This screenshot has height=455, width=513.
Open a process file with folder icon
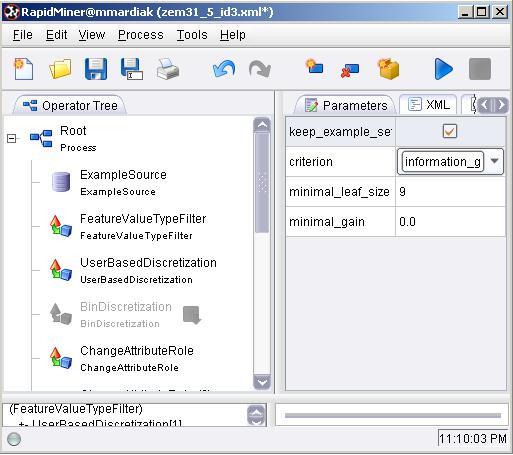click(x=60, y=69)
